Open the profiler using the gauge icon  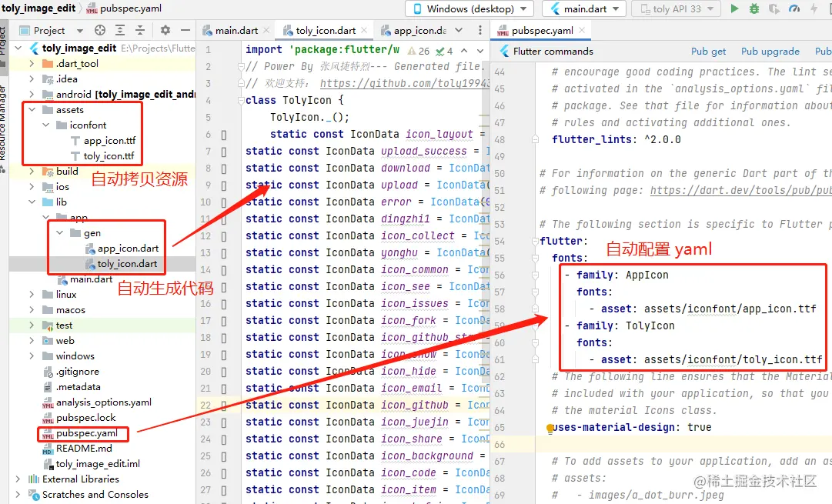coord(794,8)
